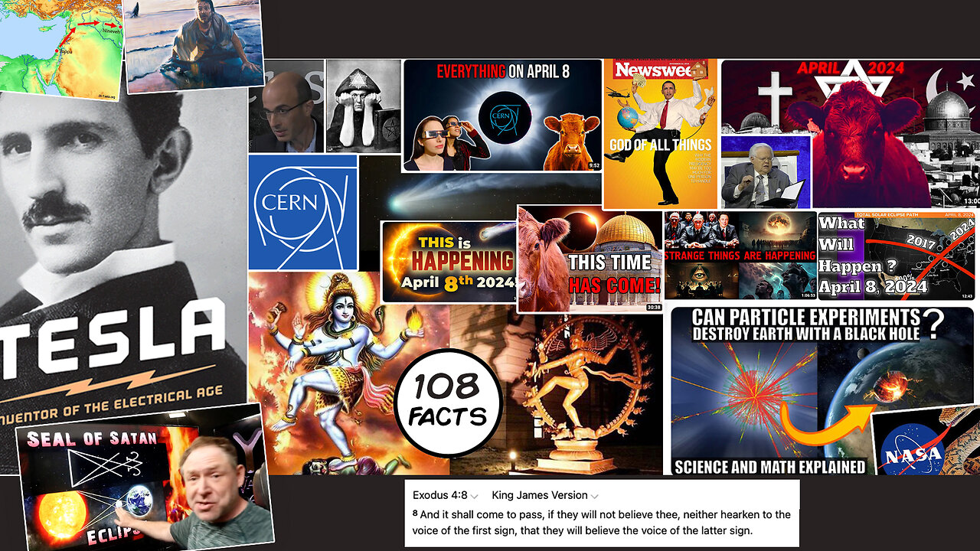This screenshot has width=980, height=551.
Task: Open the 'Strange Things Are Happening' video thumbnail
Action: point(740,256)
